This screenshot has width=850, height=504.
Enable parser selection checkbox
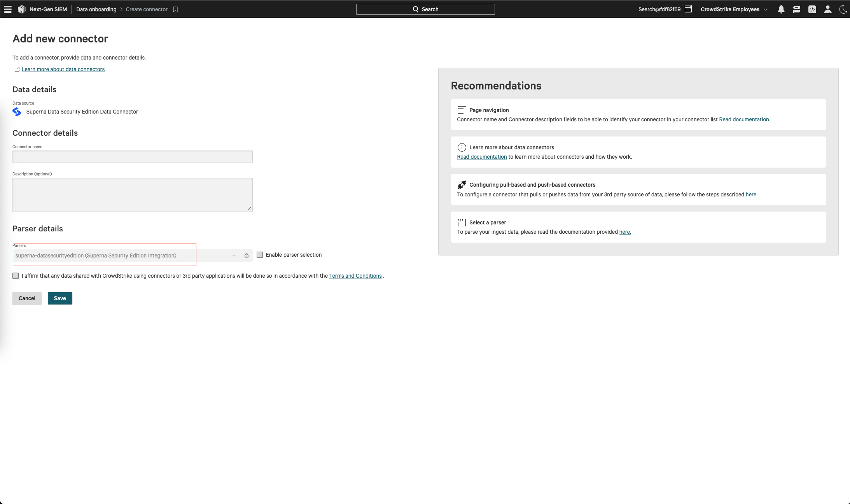pos(260,255)
